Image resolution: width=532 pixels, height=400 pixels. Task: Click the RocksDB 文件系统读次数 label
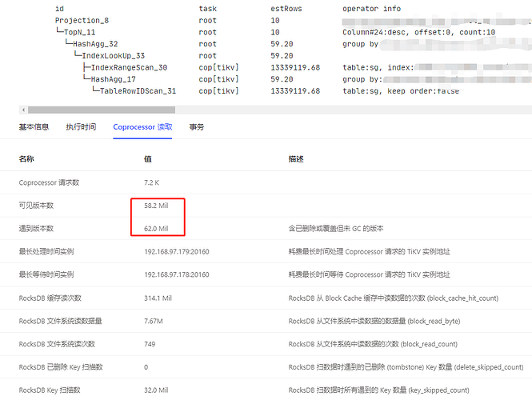(x=57, y=344)
